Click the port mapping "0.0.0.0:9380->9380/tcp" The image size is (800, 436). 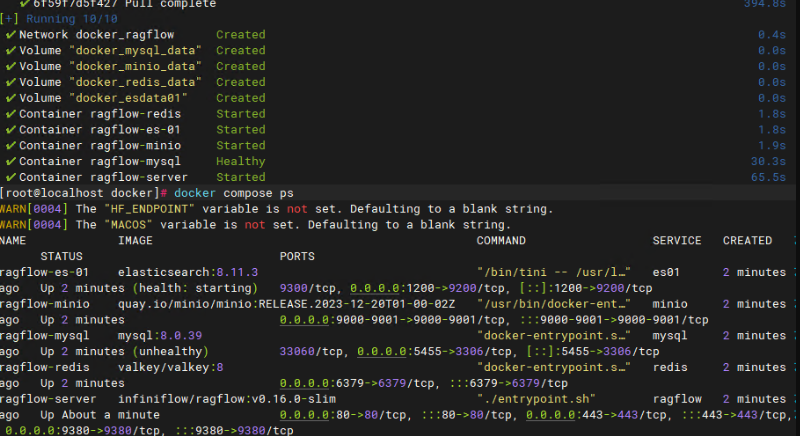tap(84, 430)
